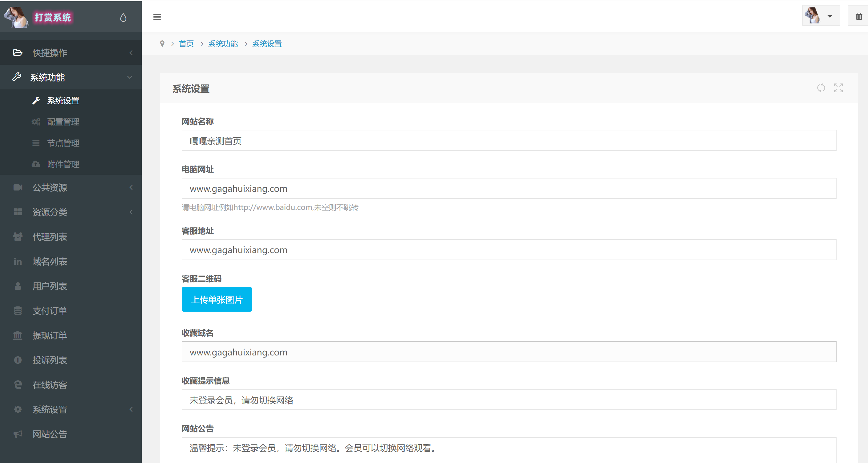Image resolution: width=868 pixels, height=463 pixels.
Task: Click the exclamation icon beside 投诉列表
Action: pos(18,360)
